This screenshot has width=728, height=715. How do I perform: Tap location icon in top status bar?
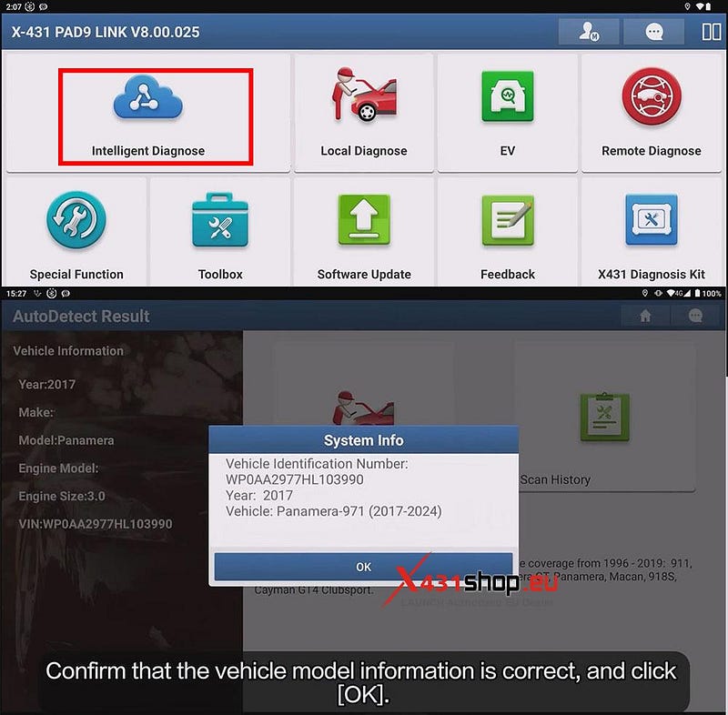coord(687,6)
